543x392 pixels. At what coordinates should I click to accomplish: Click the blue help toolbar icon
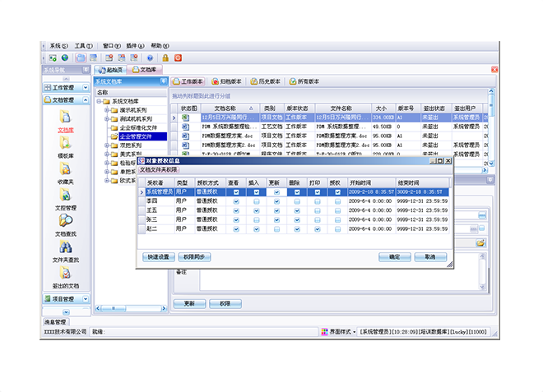(x=150, y=58)
